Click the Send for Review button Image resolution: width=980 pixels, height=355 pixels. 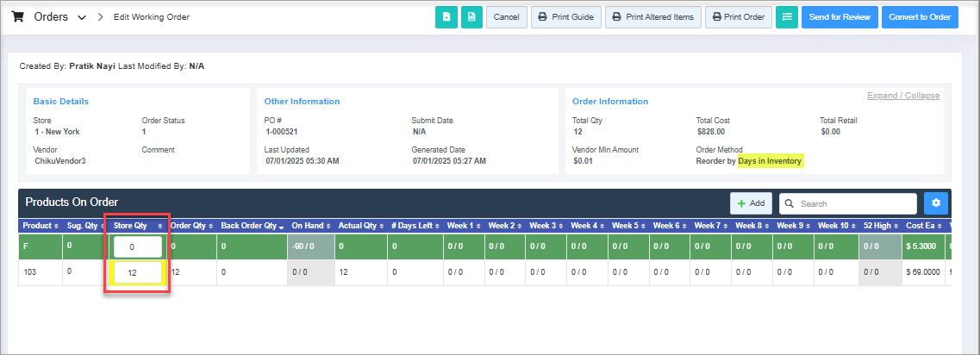point(840,17)
